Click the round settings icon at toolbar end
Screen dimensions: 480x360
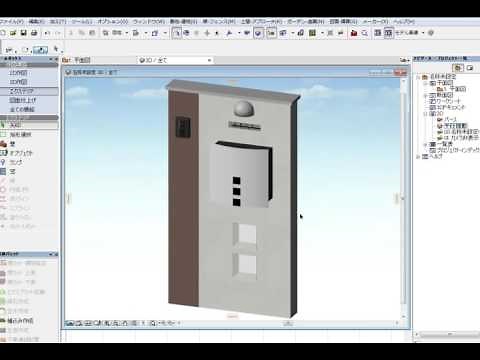(431, 33)
